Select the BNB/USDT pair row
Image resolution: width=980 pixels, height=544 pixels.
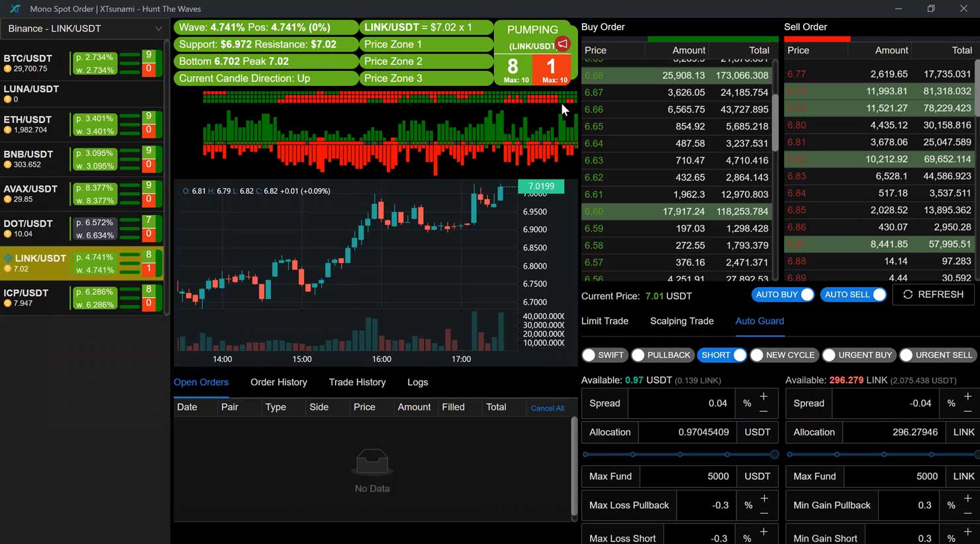click(x=81, y=159)
